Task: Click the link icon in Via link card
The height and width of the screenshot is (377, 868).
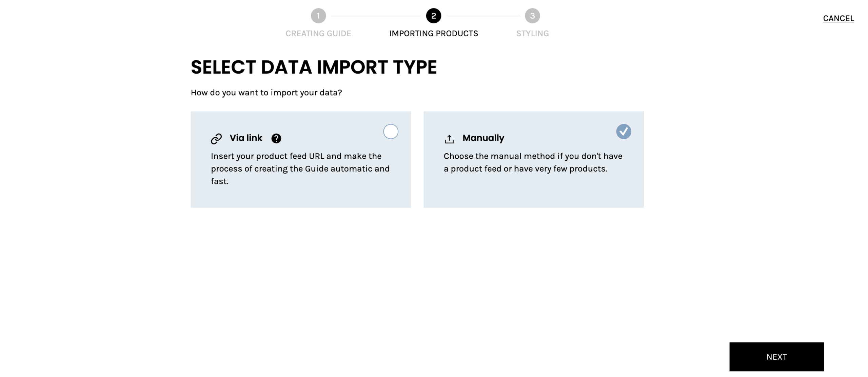Action: [216, 138]
